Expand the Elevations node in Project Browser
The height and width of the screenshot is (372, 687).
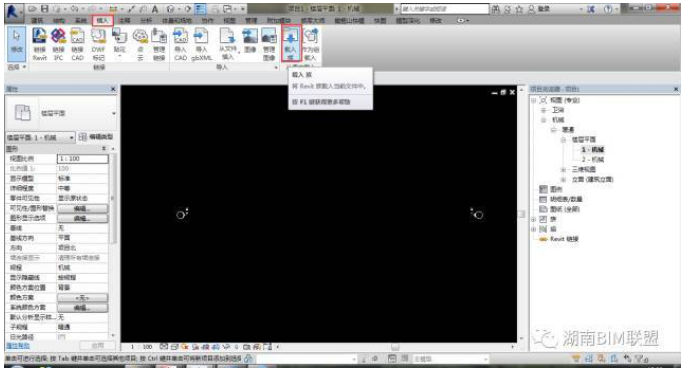pyautogui.click(x=563, y=180)
